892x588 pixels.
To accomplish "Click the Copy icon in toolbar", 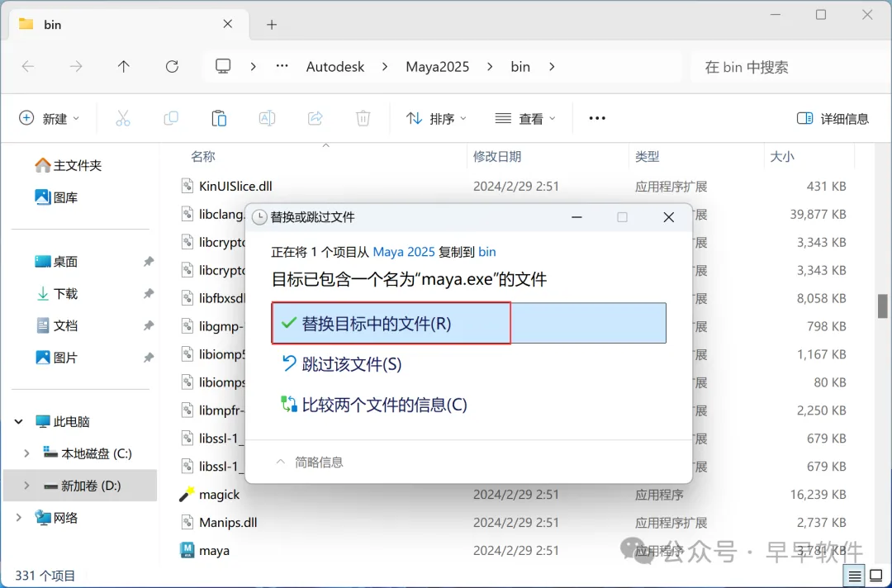I will point(171,118).
